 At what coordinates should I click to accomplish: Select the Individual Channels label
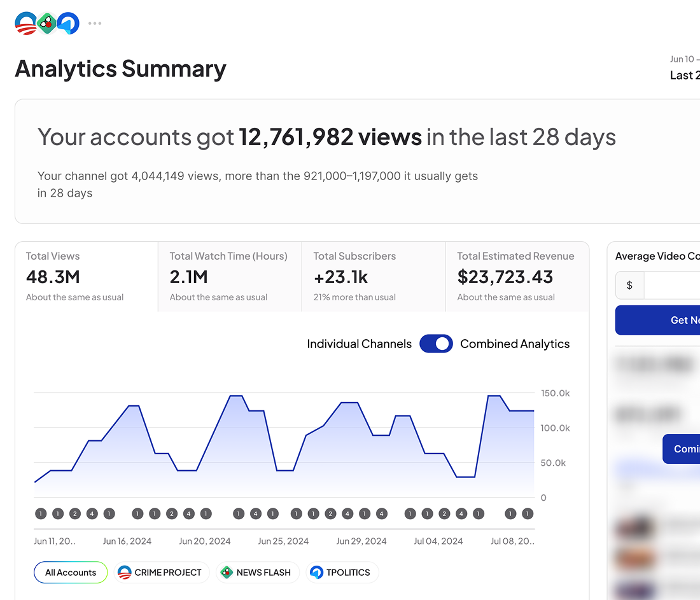click(359, 344)
